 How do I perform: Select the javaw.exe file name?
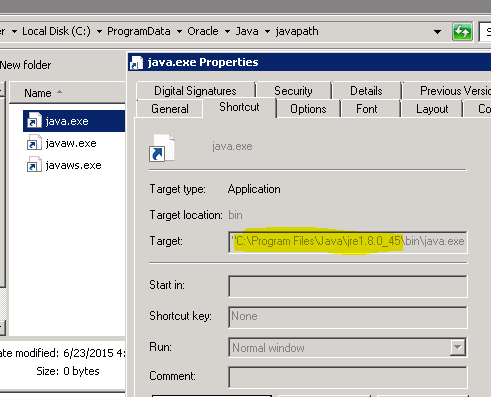click(71, 143)
